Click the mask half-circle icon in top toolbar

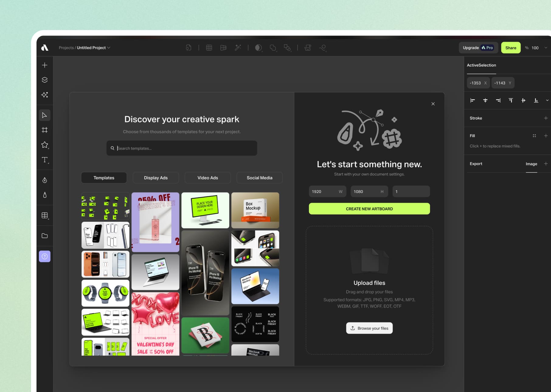(x=258, y=48)
